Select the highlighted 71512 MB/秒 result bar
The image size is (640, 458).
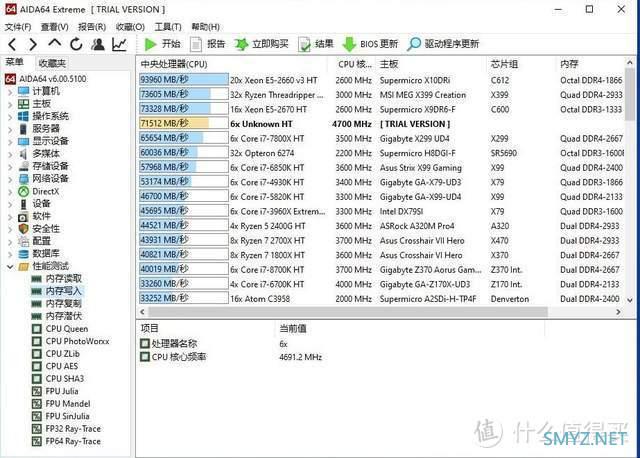[x=184, y=123]
